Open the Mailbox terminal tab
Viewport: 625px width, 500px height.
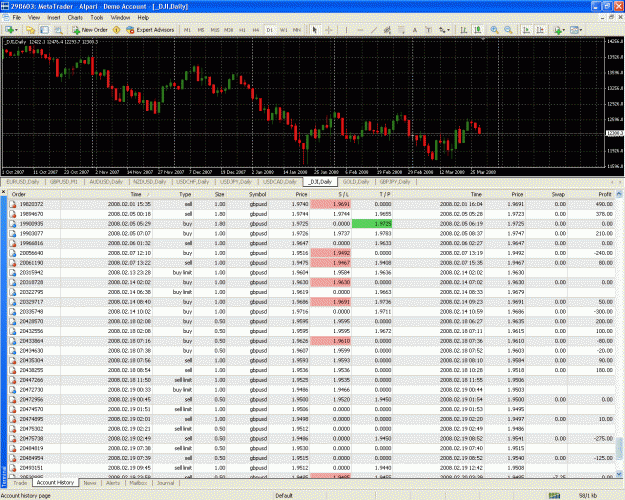138,483
